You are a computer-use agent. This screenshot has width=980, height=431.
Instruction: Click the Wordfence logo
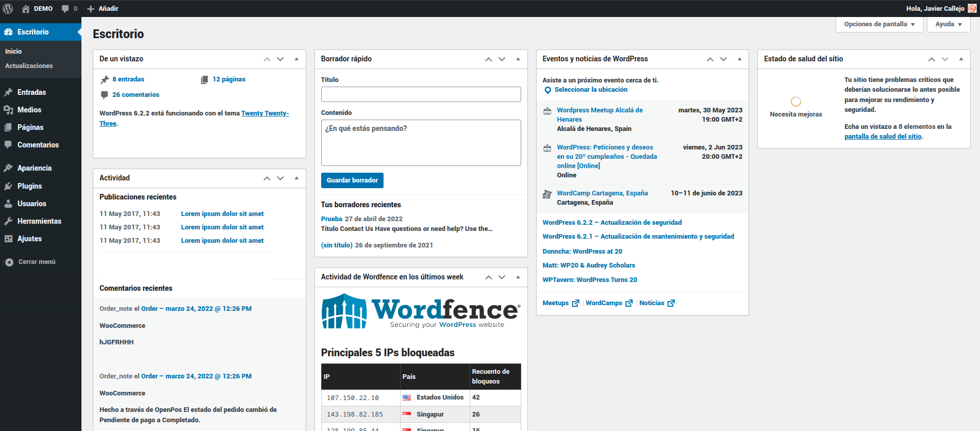click(421, 311)
